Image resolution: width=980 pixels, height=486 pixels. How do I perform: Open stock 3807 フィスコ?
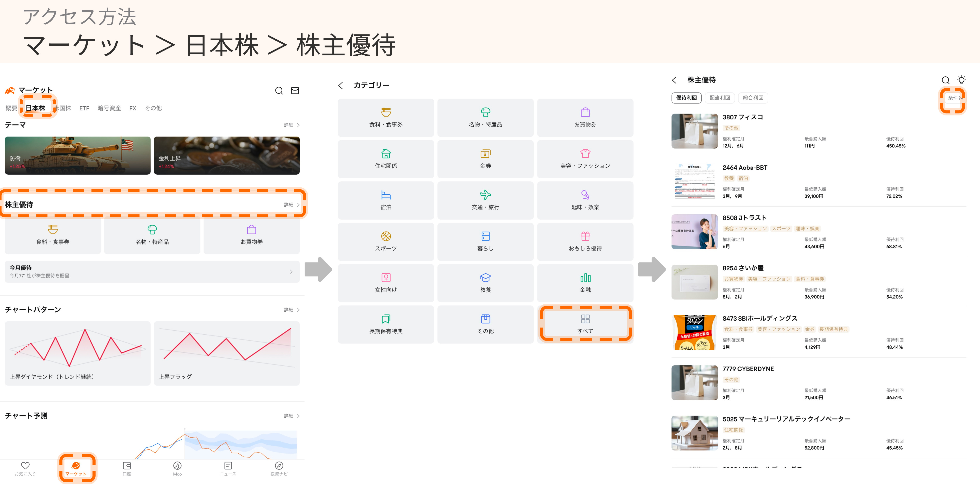[x=819, y=131]
